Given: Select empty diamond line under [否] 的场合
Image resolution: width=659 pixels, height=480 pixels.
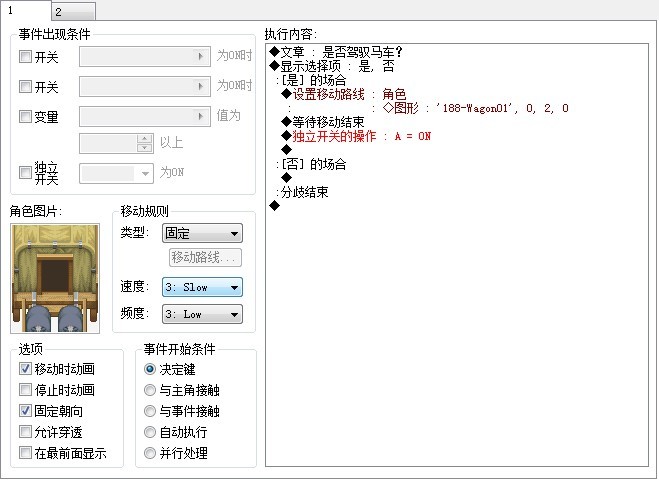Looking at the screenshot, I should (x=286, y=177).
